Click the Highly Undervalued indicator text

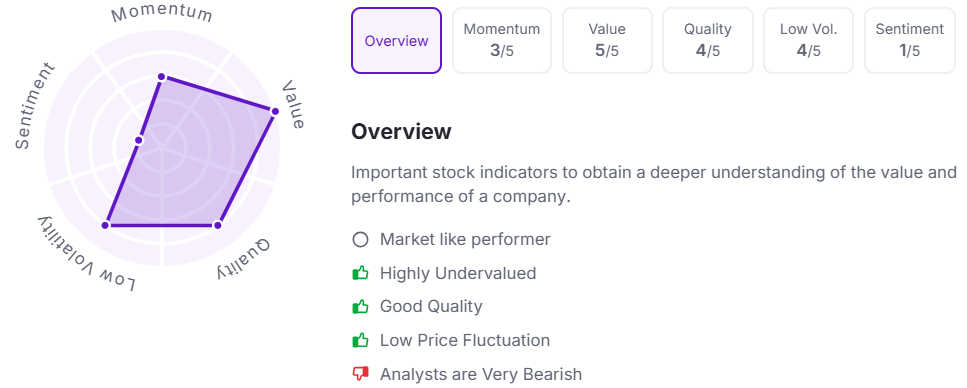point(458,273)
